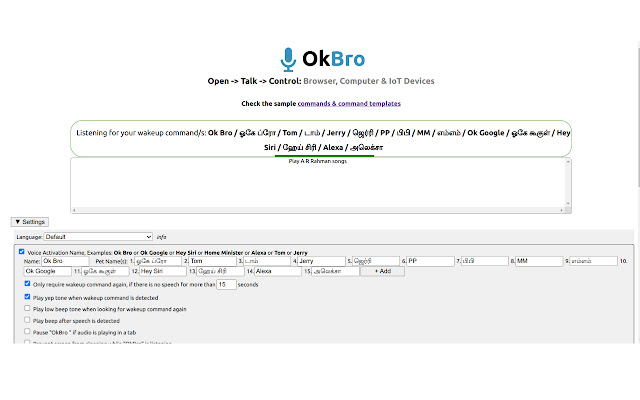Click the seconds field showing 15
The width and height of the screenshot is (640, 400).
point(226,284)
